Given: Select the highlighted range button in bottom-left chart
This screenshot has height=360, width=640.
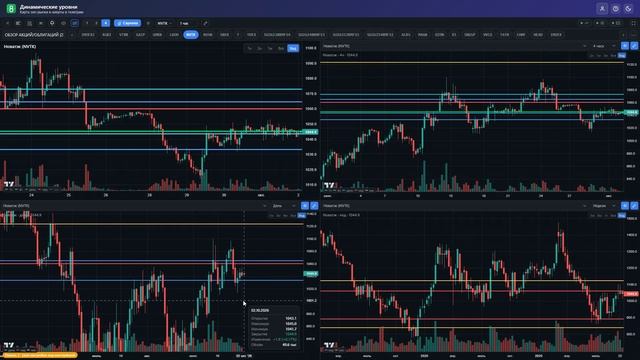Looking at the screenshot, I should [301, 215].
